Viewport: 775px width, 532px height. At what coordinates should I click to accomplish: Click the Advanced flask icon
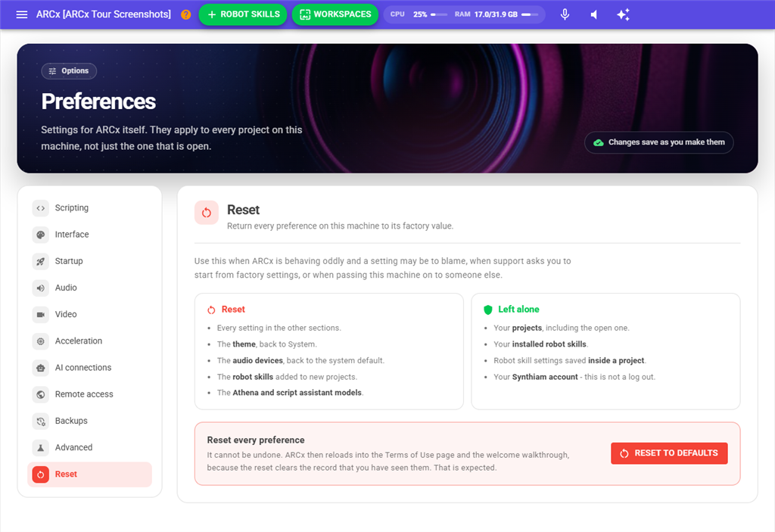[41, 448]
